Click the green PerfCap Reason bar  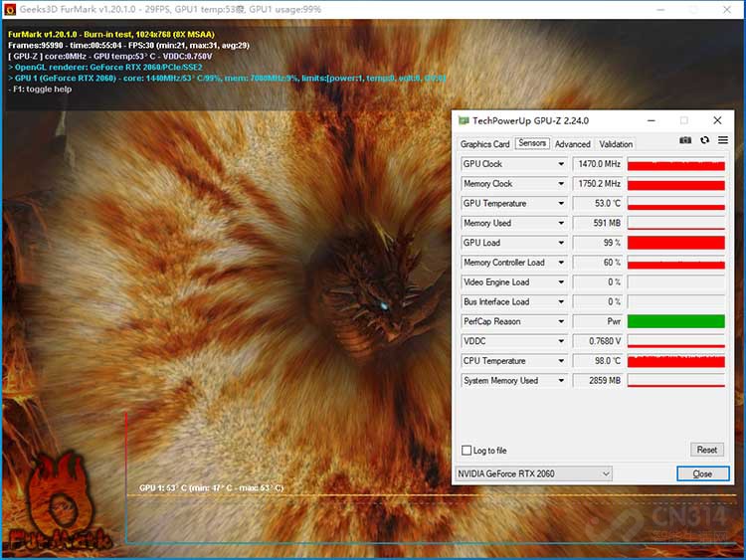(676, 321)
